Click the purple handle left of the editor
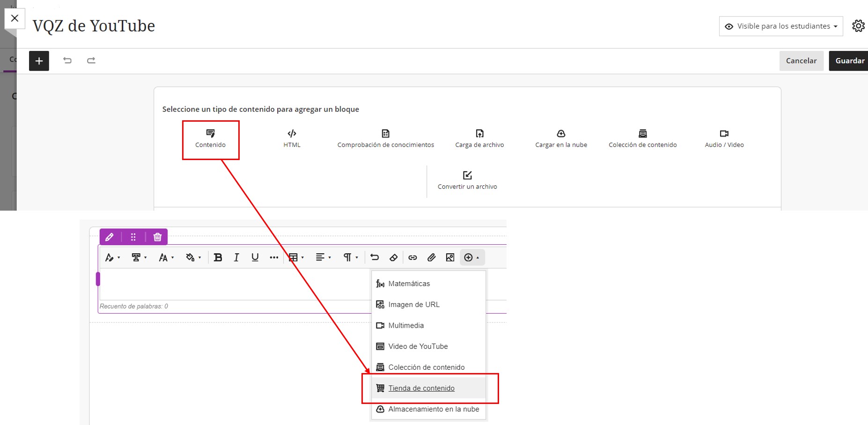This screenshot has height=425, width=868. coord(98,279)
